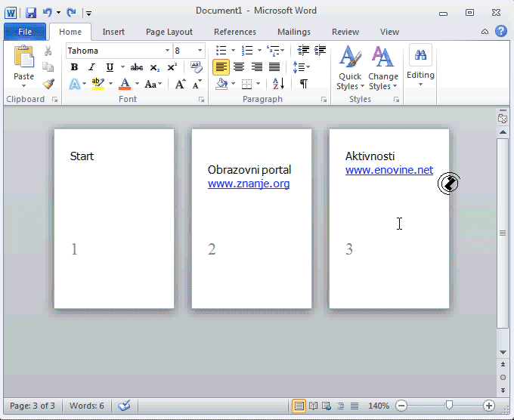Toggle Bold formatting
This screenshot has height=420, width=514.
[x=74, y=67]
